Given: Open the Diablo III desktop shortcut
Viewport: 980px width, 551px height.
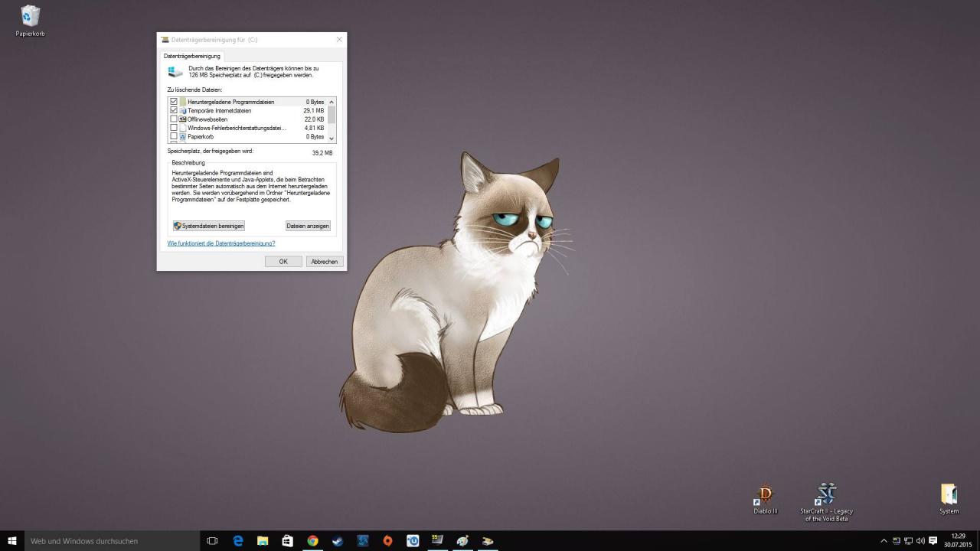Looking at the screenshot, I should click(765, 499).
